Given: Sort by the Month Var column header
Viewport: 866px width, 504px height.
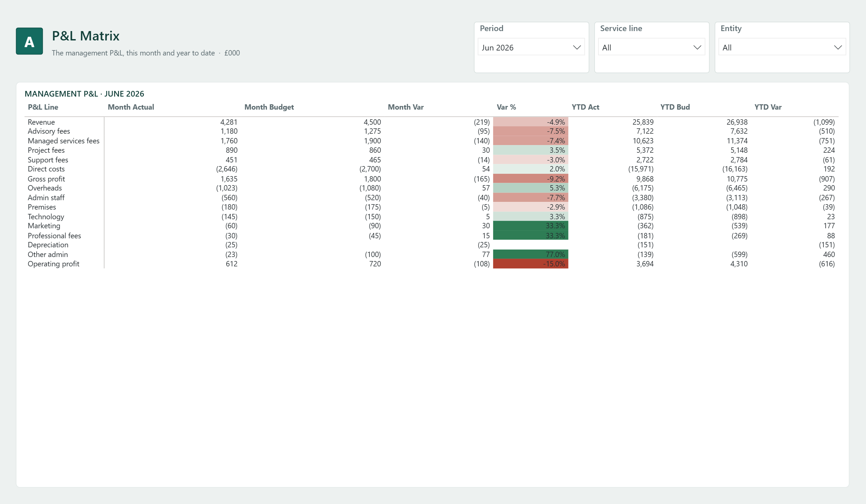Looking at the screenshot, I should click(406, 107).
